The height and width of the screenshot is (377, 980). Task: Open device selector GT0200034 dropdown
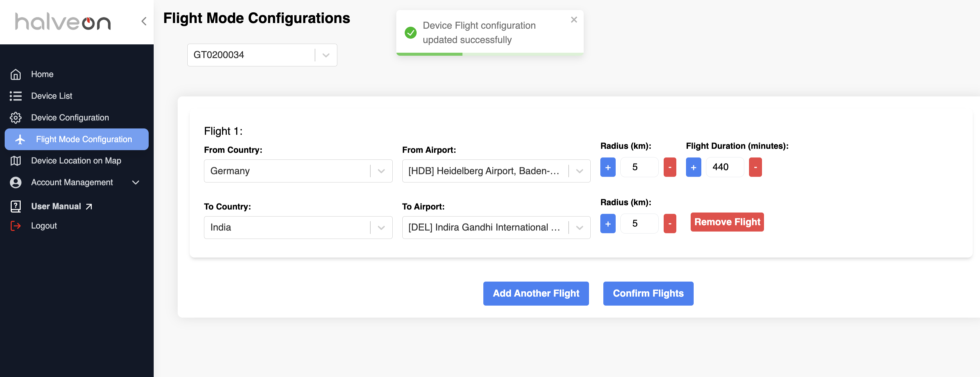262,55
